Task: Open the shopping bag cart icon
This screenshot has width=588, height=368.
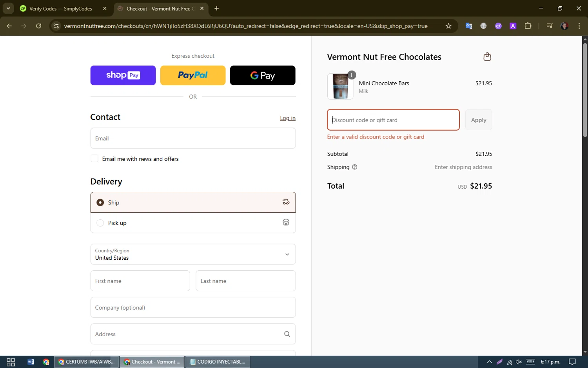Action: point(487,57)
